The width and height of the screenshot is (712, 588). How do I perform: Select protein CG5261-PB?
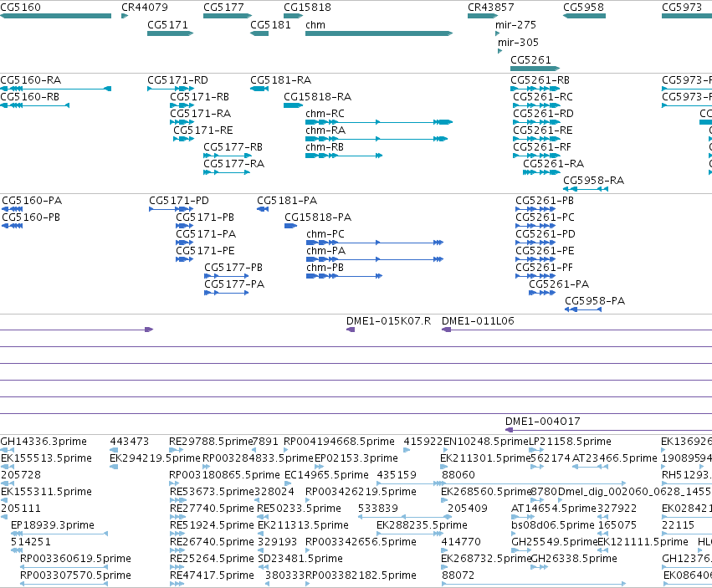(x=545, y=201)
